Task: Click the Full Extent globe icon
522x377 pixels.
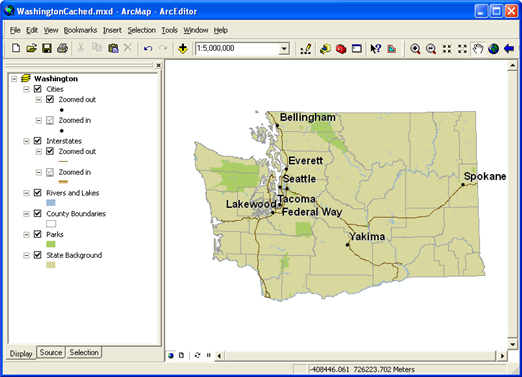Action: (x=493, y=49)
